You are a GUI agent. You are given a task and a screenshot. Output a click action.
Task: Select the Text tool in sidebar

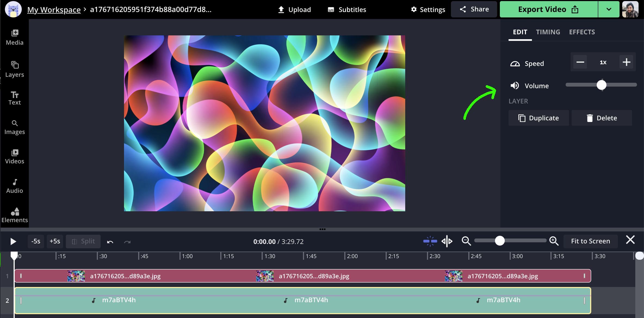point(14,98)
